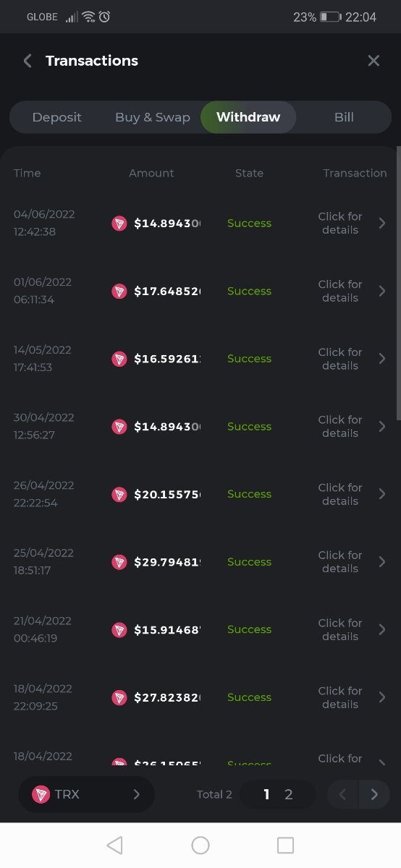The width and height of the screenshot is (401, 868).
Task: Go to page 2 of transactions
Action: [x=289, y=794]
